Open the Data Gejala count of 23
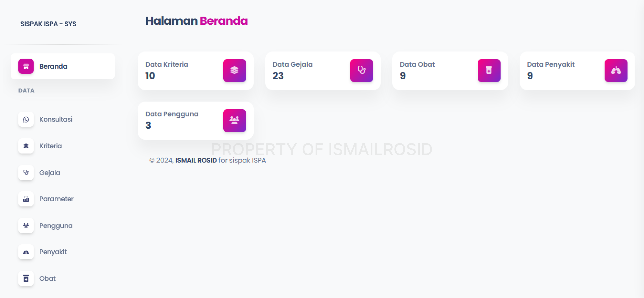This screenshot has width=644, height=298. tap(278, 76)
